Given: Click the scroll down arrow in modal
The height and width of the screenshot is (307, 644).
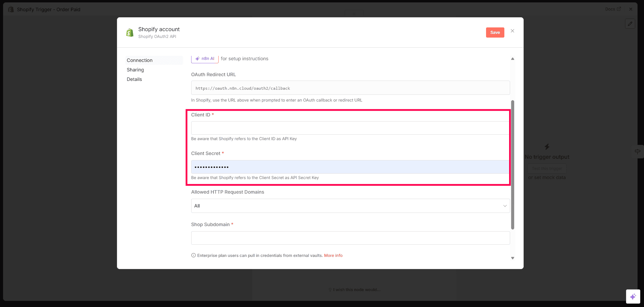Looking at the screenshot, I should (512, 258).
